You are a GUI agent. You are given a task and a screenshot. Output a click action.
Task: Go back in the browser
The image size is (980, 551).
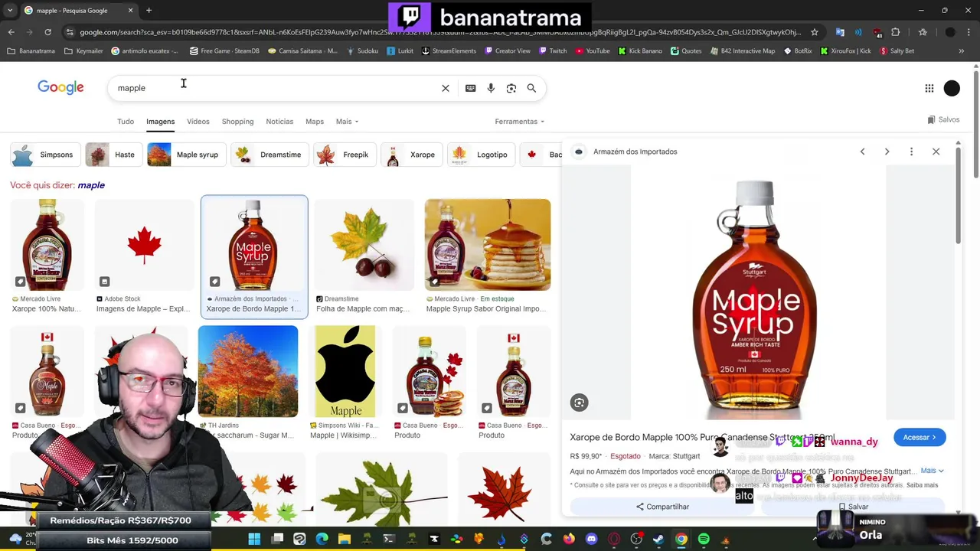11,32
